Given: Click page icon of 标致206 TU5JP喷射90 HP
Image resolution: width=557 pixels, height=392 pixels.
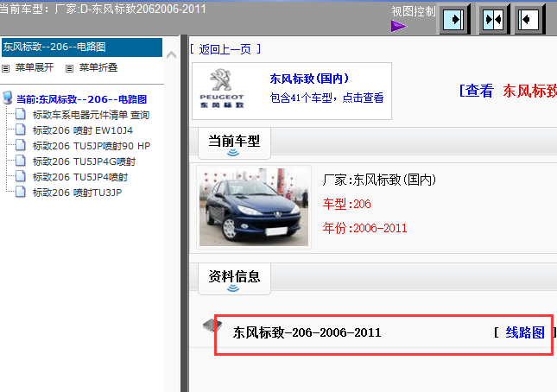Looking at the screenshot, I should pyautogui.click(x=21, y=146).
